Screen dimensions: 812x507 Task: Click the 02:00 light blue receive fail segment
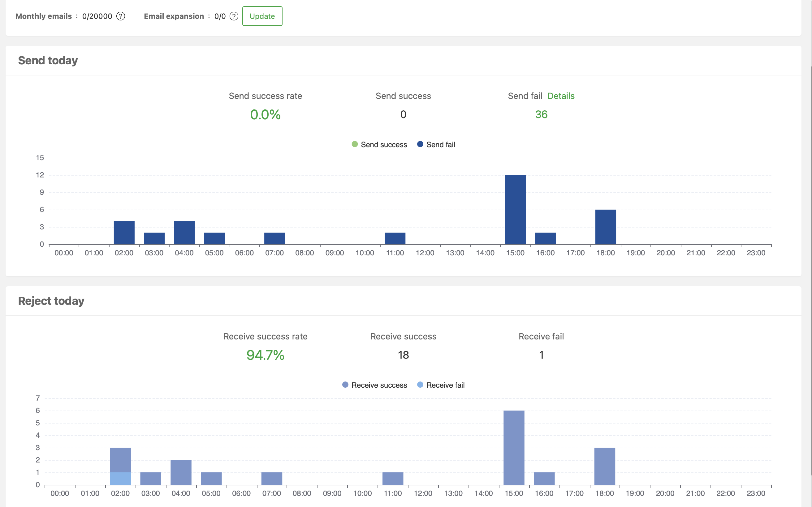(120, 479)
